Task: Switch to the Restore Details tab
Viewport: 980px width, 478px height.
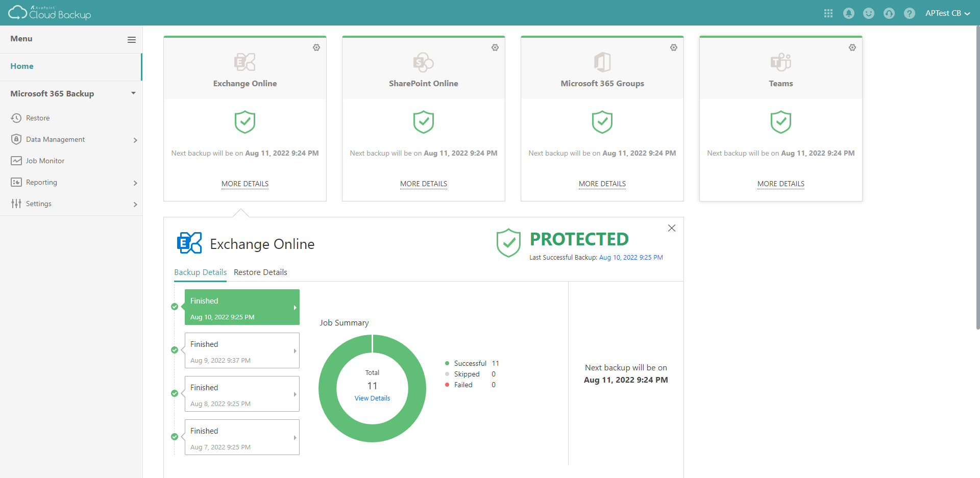Action: click(x=260, y=272)
